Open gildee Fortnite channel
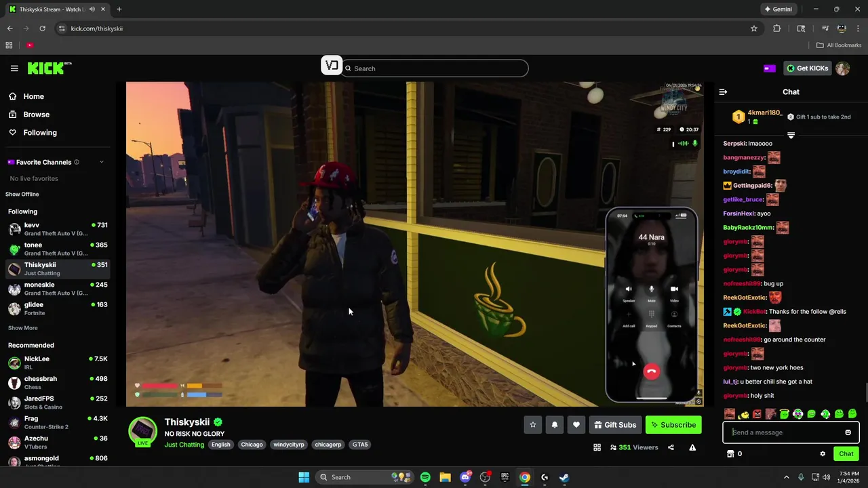The height and width of the screenshot is (488, 868). tap(58, 308)
